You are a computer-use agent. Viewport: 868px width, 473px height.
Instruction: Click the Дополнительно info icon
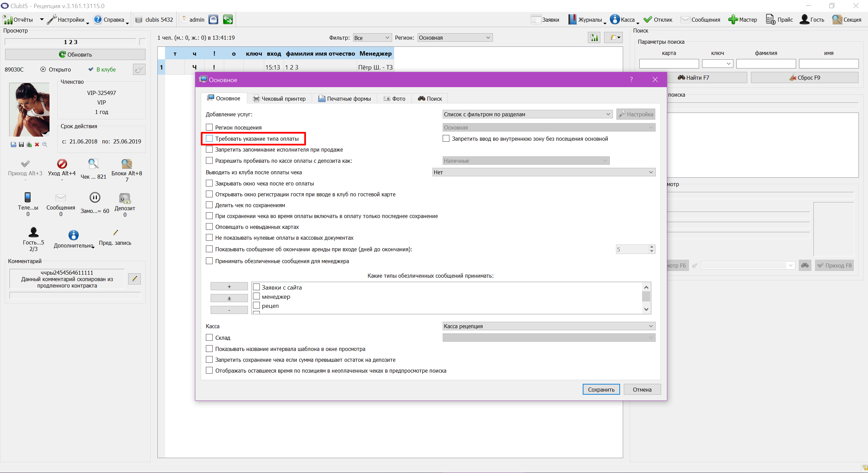point(73,235)
